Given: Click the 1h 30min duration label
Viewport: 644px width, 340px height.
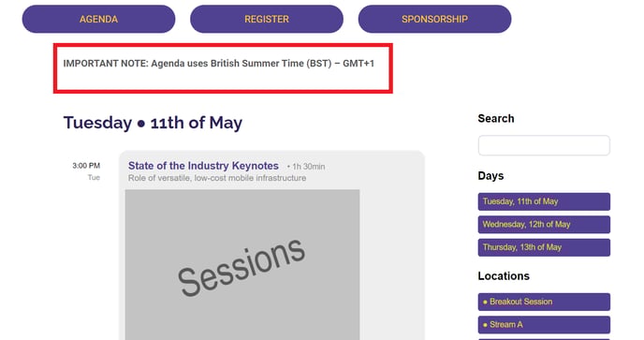Looking at the screenshot, I should pos(306,167).
